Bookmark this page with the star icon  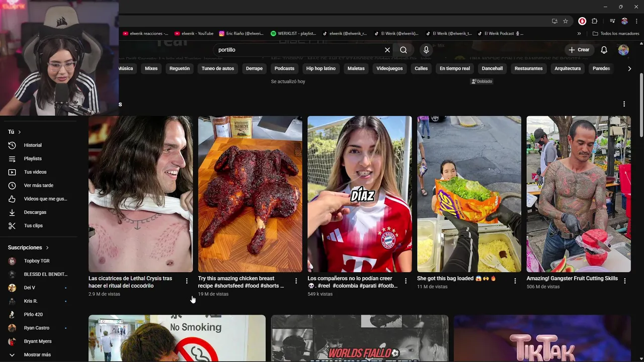pos(566,21)
